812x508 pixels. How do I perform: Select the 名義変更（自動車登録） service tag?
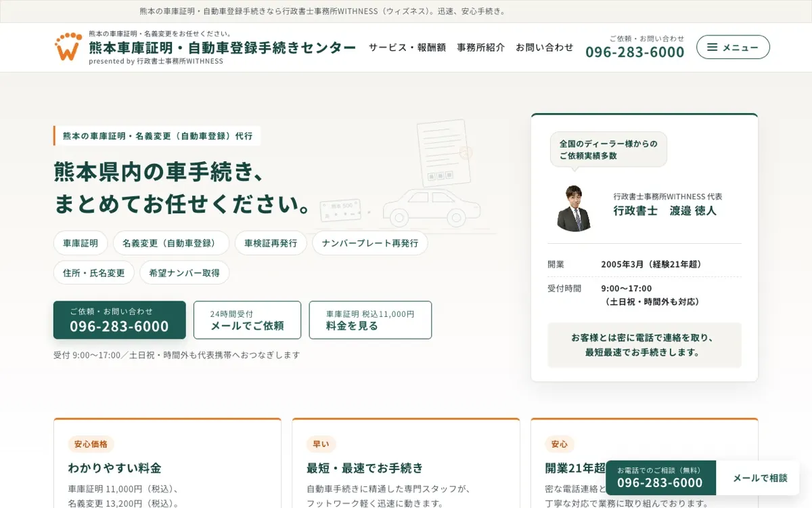pos(171,243)
